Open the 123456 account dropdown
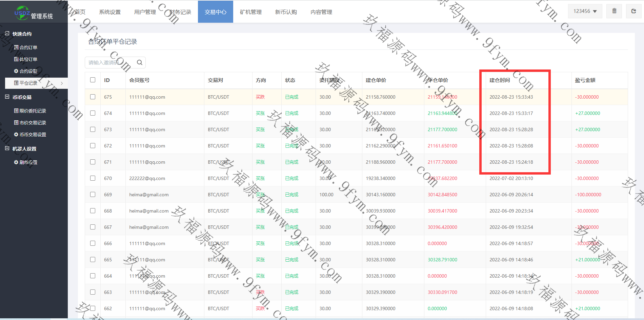 tap(585, 11)
